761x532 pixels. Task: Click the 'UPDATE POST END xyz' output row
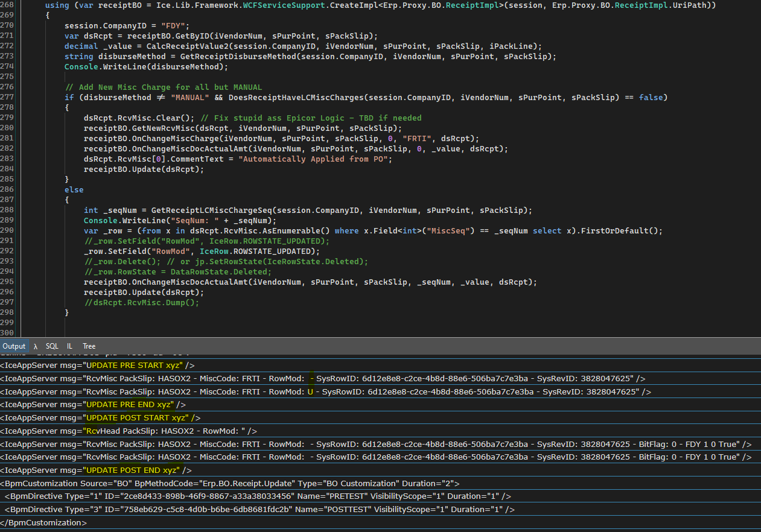[x=380, y=470]
